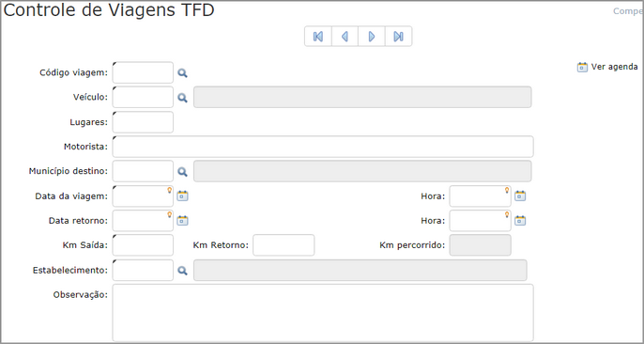Click the Motorista label
Viewport: 644px width, 344px height.
pos(85,147)
